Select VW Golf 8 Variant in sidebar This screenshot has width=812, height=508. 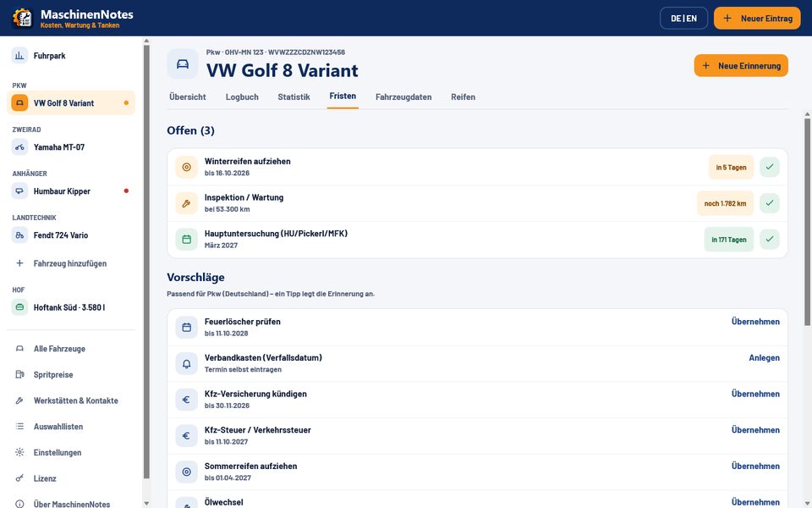pos(71,102)
